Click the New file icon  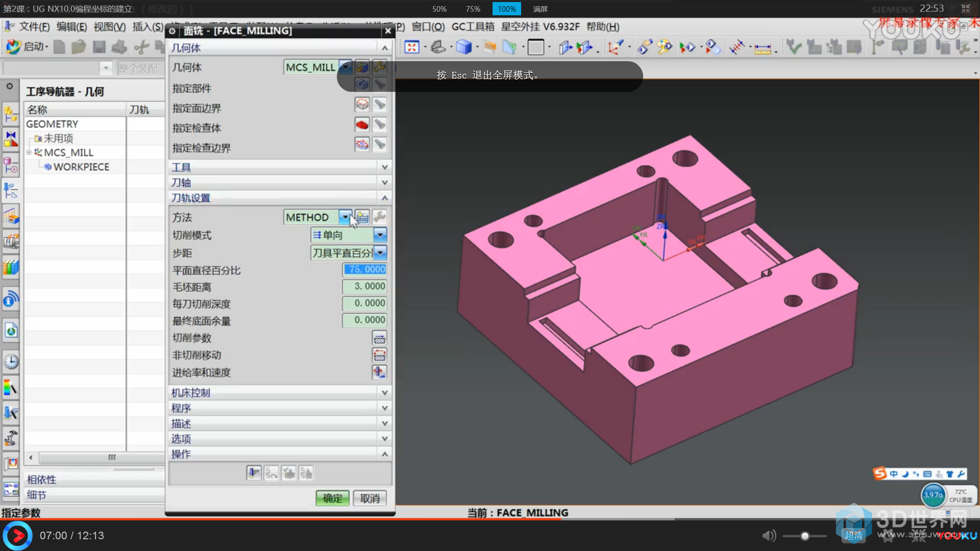tap(59, 47)
